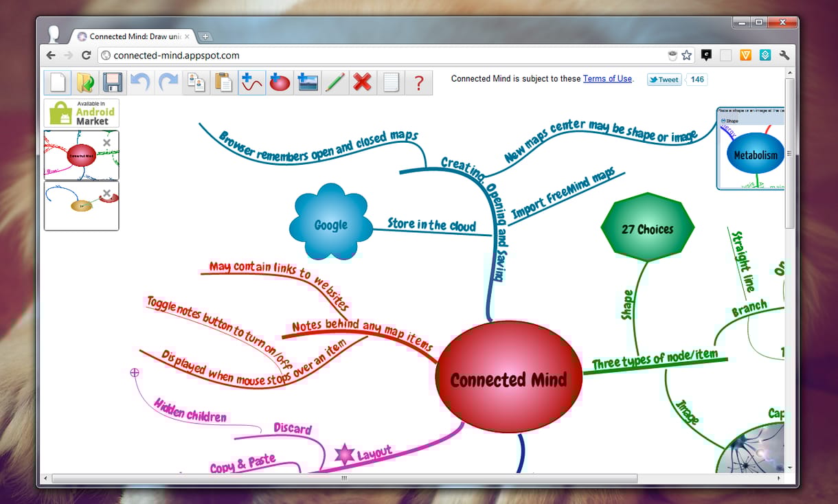Reload the connected-mind page
This screenshot has height=504, width=838.
pos(87,56)
